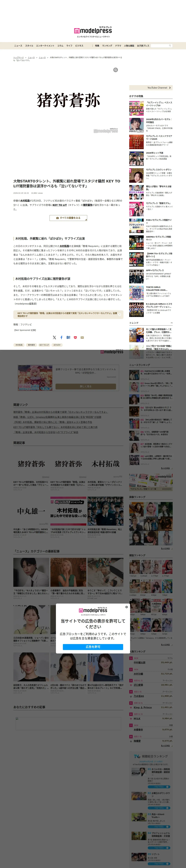Click the article headline 大物STARTOタレント
Viewport: 186px width, 868px height.
[67, 183]
